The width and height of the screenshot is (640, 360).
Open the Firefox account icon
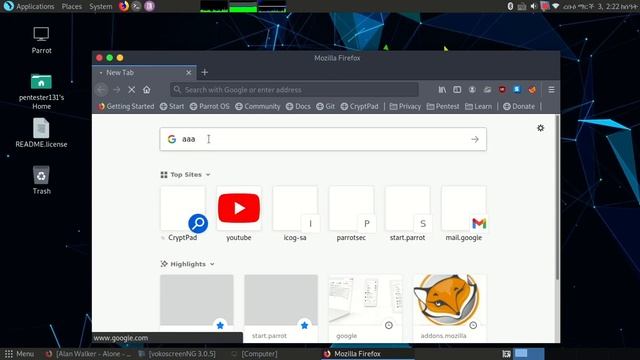coord(472,89)
